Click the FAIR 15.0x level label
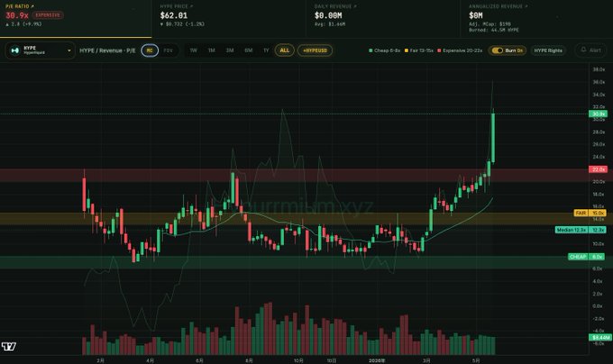Viewport: 613px width, 364px height. 590,213
